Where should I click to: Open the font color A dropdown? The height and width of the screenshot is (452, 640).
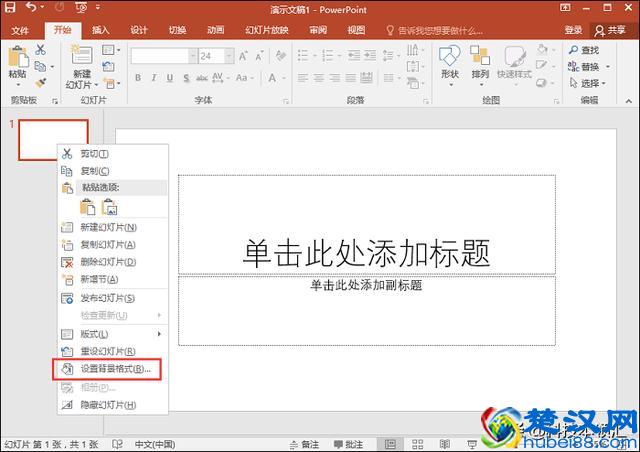click(x=276, y=78)
